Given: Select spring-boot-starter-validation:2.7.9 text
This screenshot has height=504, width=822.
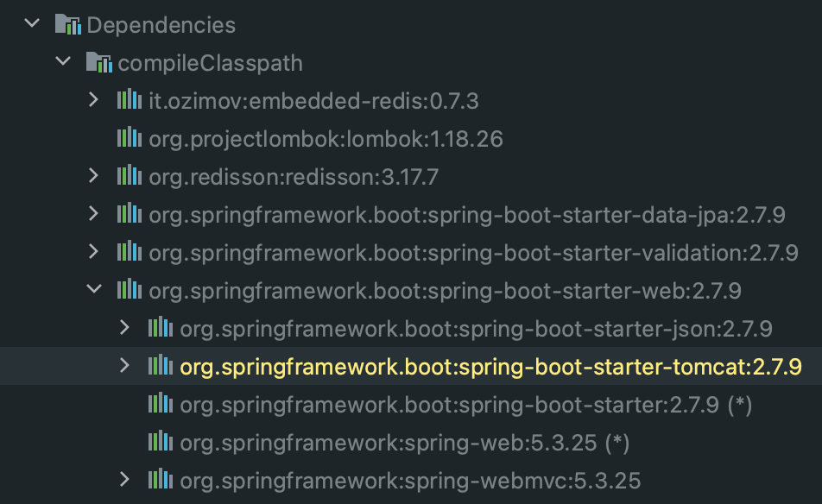Looking at the screenshot, I should click(x=473, y=253).
